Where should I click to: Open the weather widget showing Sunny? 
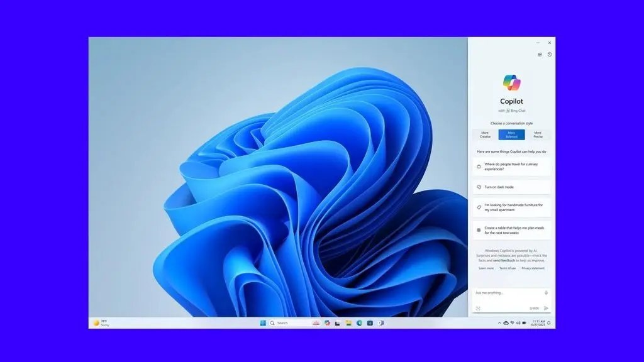pyautogui.click(x=101, y=323)
